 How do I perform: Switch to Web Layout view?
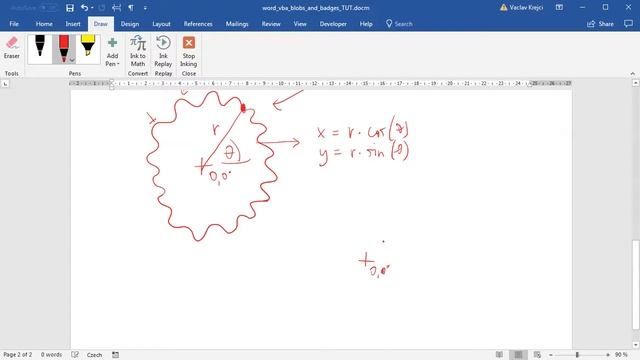pos(537,355)
